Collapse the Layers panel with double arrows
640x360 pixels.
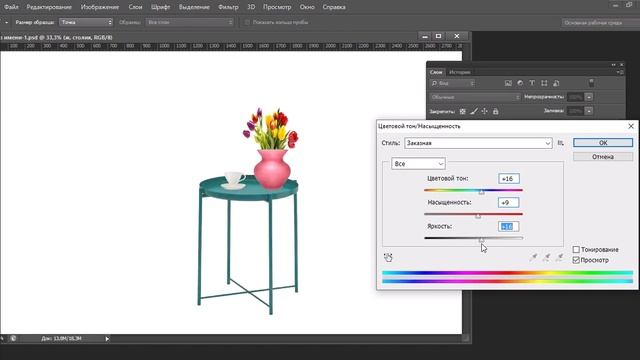click(x=613, y=64)
